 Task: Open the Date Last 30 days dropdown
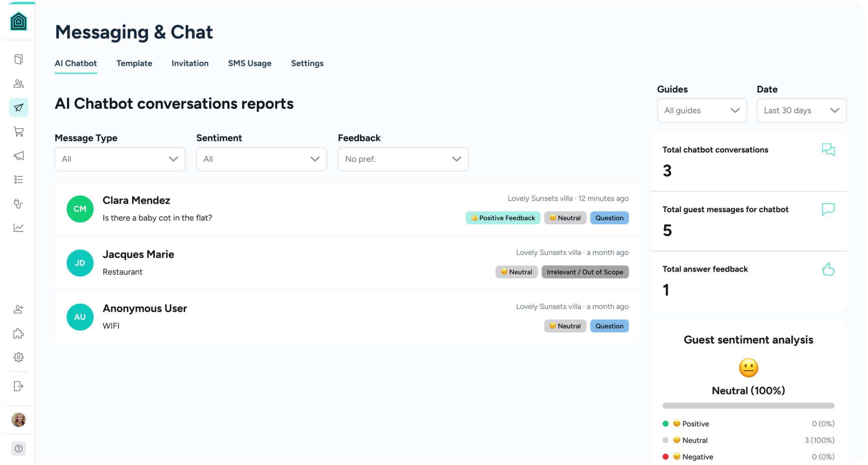801,111
